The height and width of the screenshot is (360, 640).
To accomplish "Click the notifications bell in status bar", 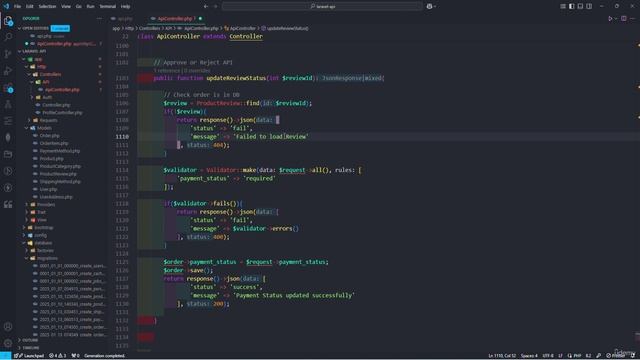I will pyautogui.click(x=633, y=356).
